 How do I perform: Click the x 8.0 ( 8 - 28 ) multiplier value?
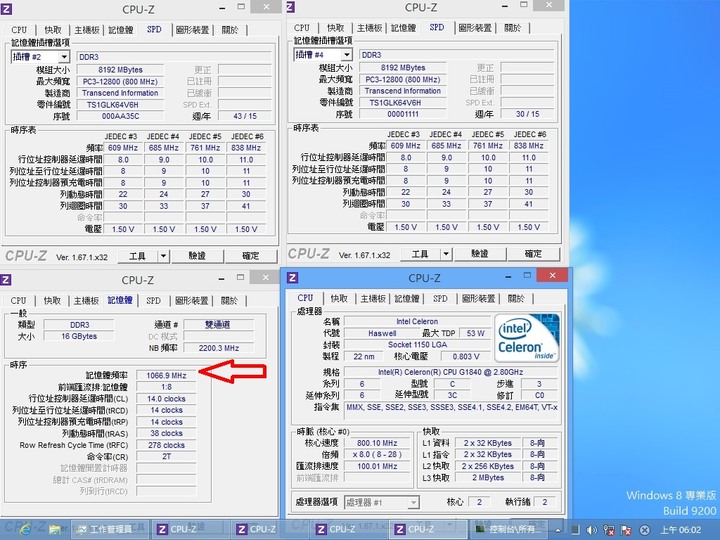coord(377,455)
